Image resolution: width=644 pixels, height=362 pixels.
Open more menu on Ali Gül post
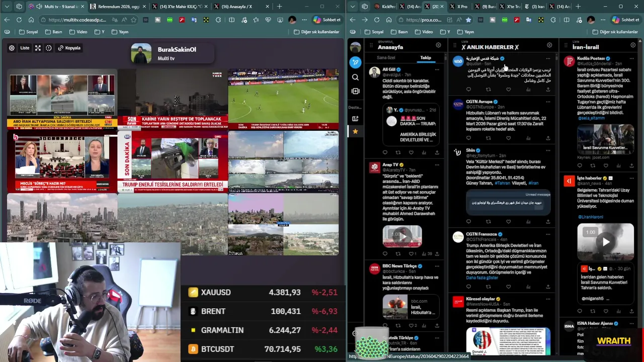pyautogui.click(x=437, y=69)
